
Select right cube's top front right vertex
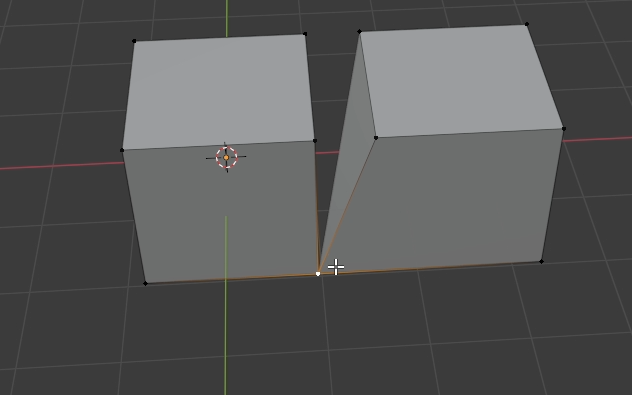563,129
